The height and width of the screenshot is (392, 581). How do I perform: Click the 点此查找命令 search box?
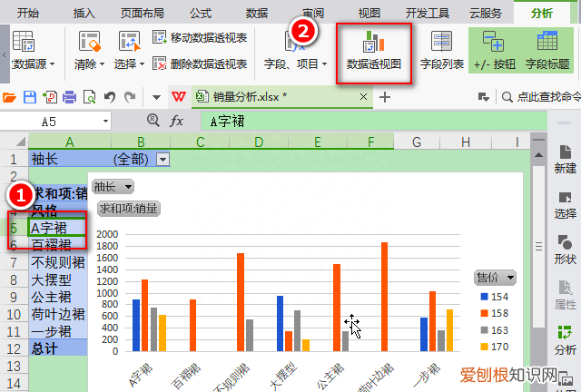(541, 97)
